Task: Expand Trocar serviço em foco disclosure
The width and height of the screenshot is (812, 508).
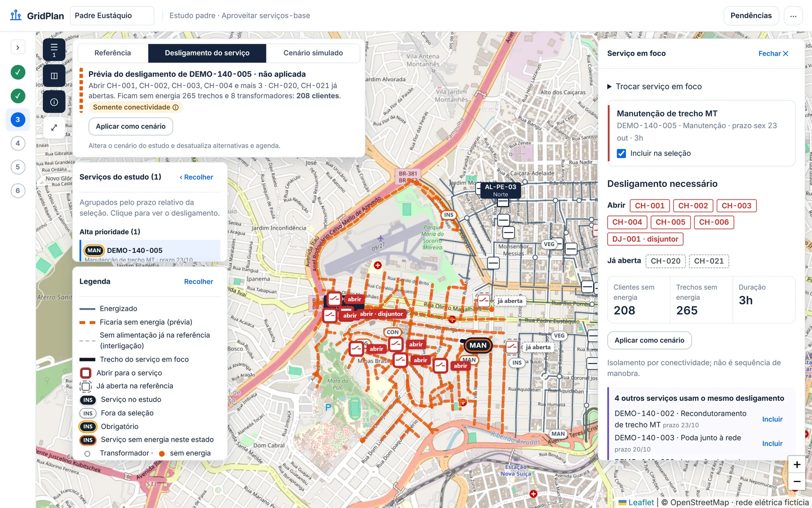Action: pos(654,86)
